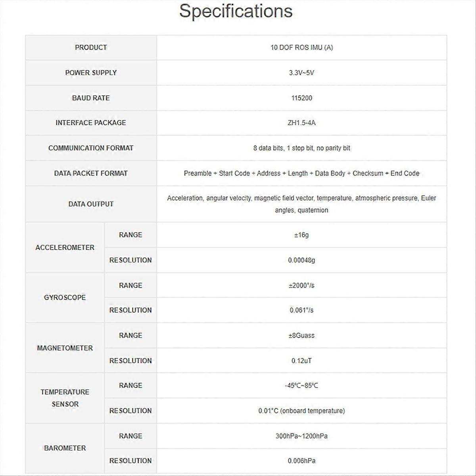The image size is (476, 476).
Task: Click the BAUD RATE label
Action: [91, 98]
